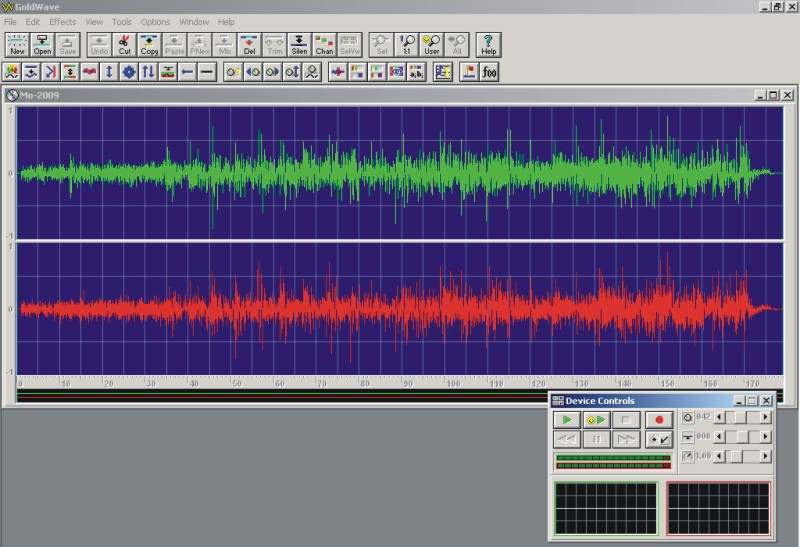Click the Help question mark icon
The image size is (800, 547).
pos(488,45)
